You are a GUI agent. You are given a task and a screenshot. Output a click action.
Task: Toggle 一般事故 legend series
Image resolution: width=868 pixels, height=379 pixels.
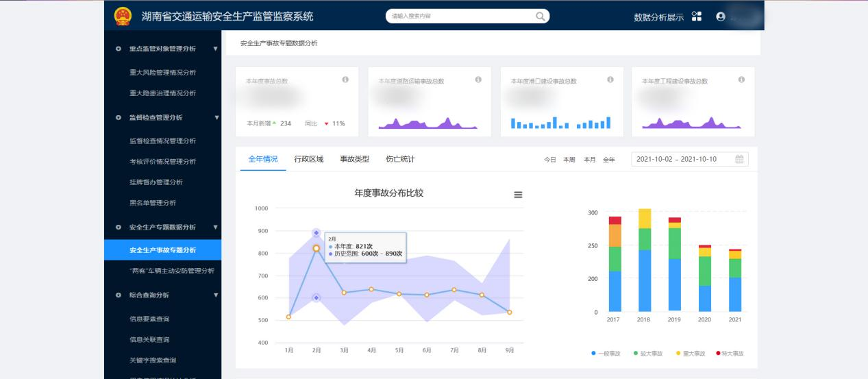[606, 354]
